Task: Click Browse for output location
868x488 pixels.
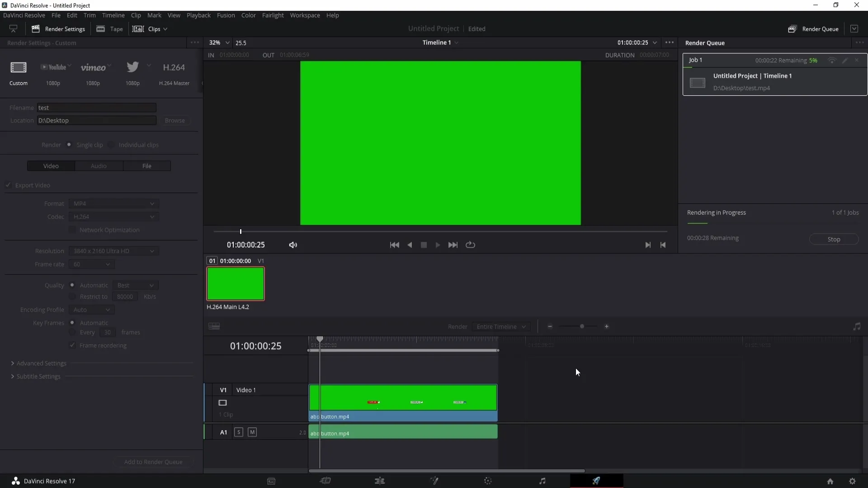Action: (x=175, y=121)
